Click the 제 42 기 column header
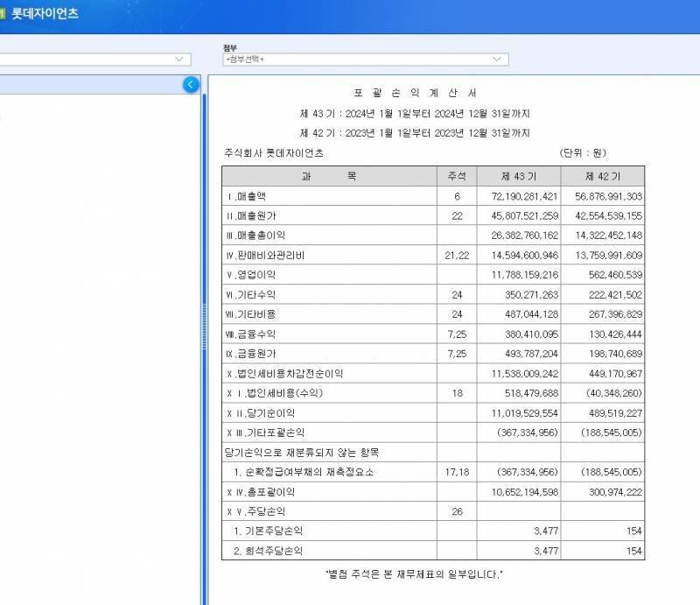This screenshot has width=700, height=605. coord(603,176)
